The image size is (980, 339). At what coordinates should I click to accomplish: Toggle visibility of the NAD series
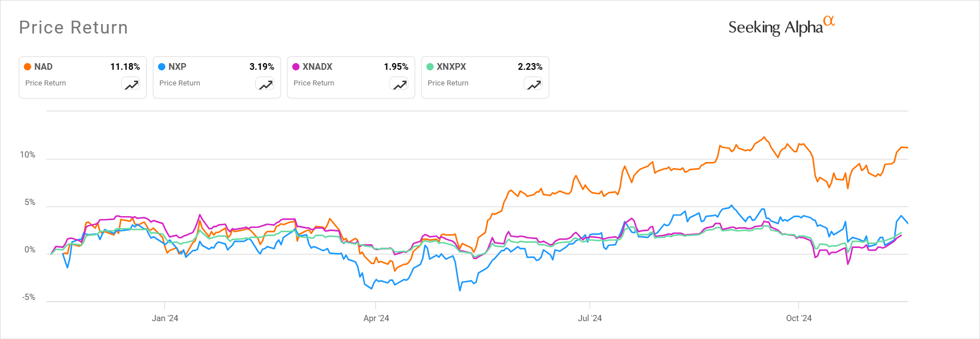(82, 77)
